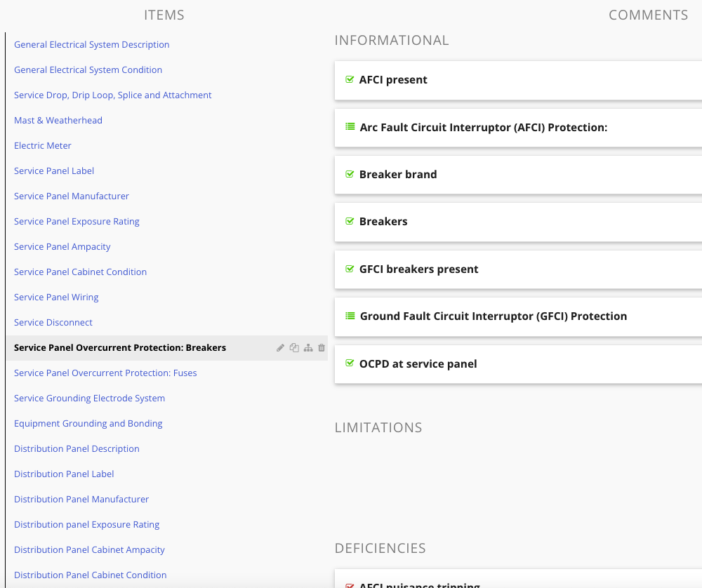
Task: Click the pencil edit icon on Service Panel Overcurrent Protection: Breakers
Action: 280,348
